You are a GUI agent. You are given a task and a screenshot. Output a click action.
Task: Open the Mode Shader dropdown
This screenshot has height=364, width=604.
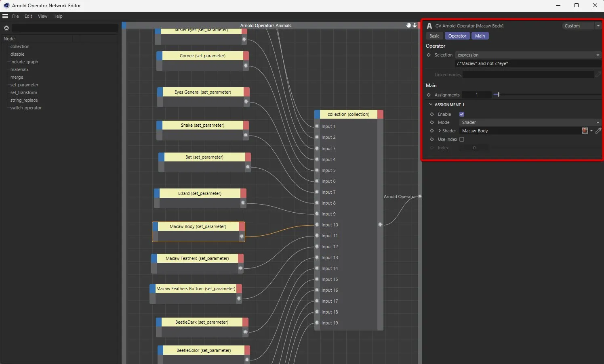pos(530,122)
